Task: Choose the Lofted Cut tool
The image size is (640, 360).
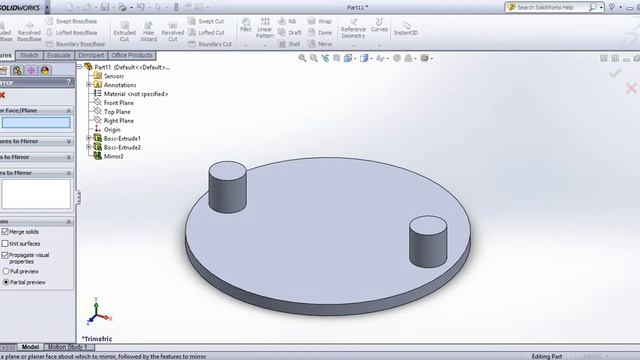Action: pyautogui.click(x=206, y=33)
